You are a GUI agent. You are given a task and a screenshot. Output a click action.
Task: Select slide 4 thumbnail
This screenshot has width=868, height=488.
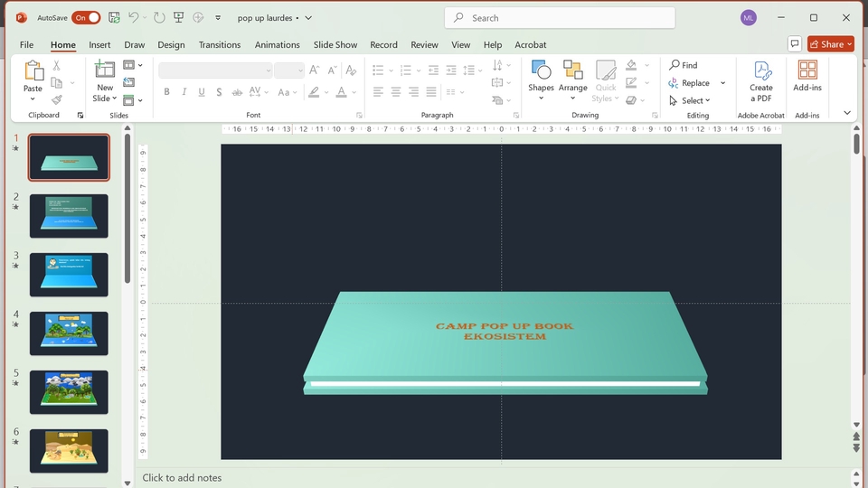click(70, 333)
